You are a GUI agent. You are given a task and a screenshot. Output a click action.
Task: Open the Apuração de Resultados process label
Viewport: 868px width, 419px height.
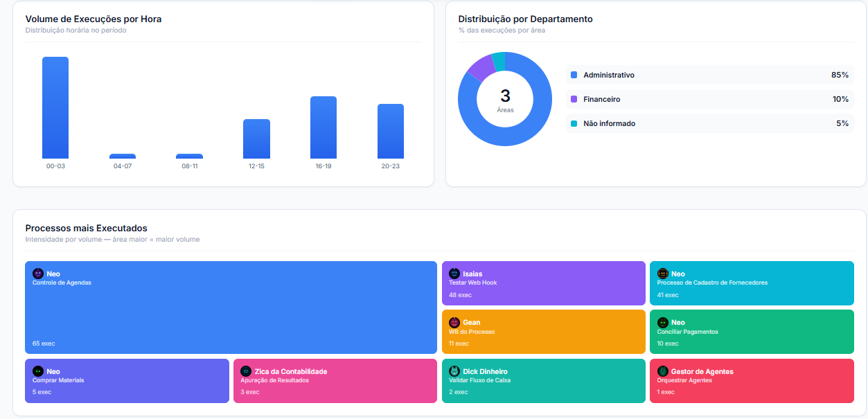coord(275,380)
